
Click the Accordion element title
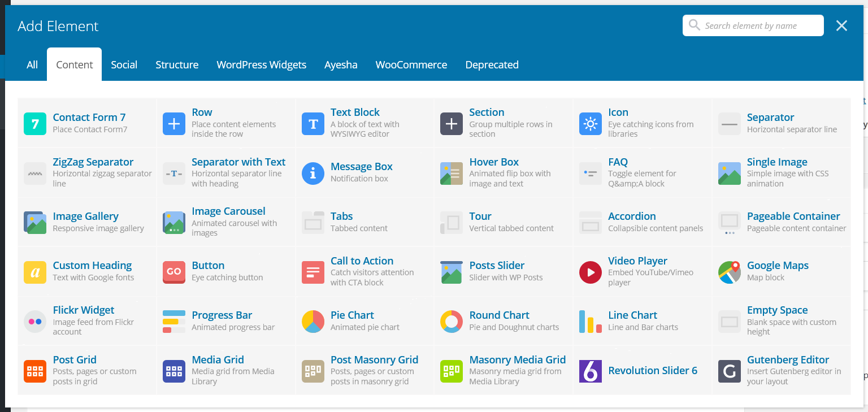(x=631, y=216)
